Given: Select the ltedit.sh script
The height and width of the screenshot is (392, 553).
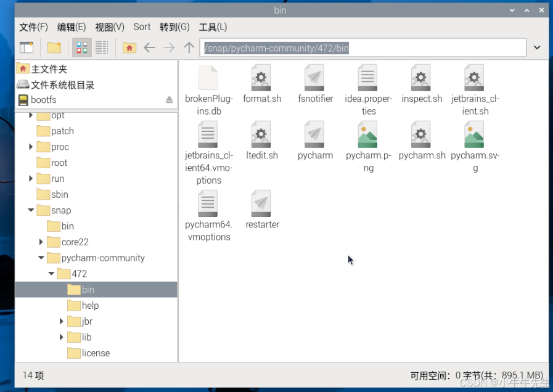Looking at the screenshot, I should coord(261,141).
